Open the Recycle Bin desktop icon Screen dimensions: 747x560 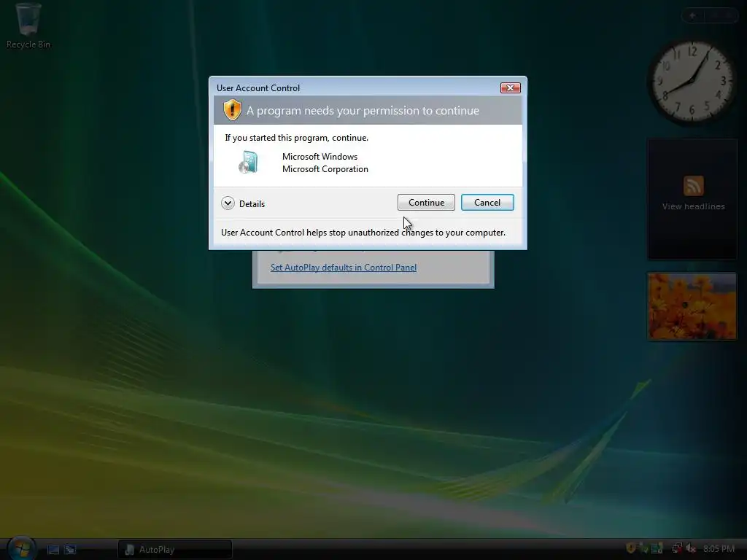pos(28,26)
